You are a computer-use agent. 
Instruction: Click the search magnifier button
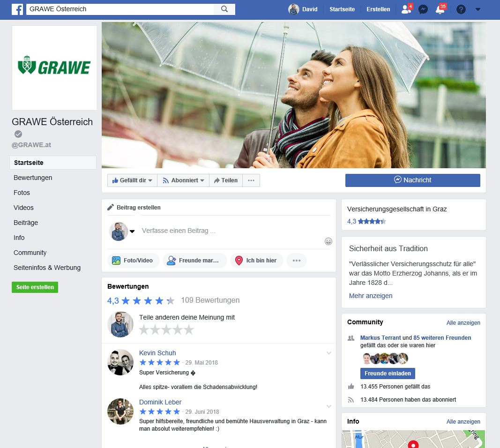224,9
